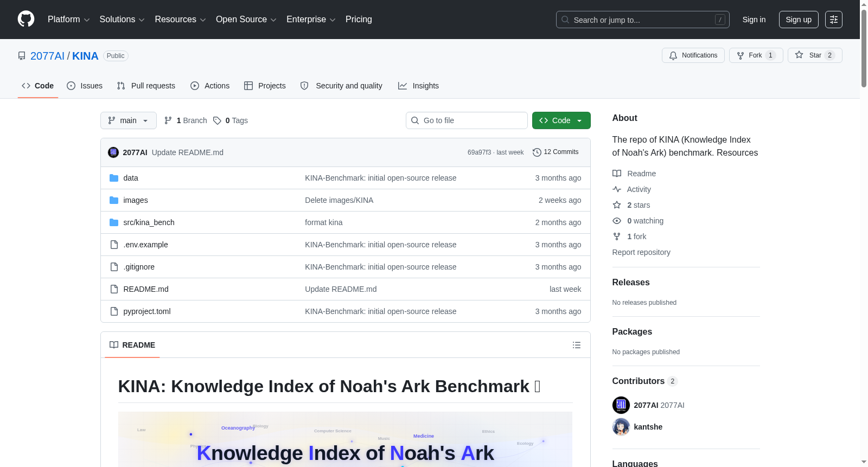Open the pyproject.toml file

(147, 311)
